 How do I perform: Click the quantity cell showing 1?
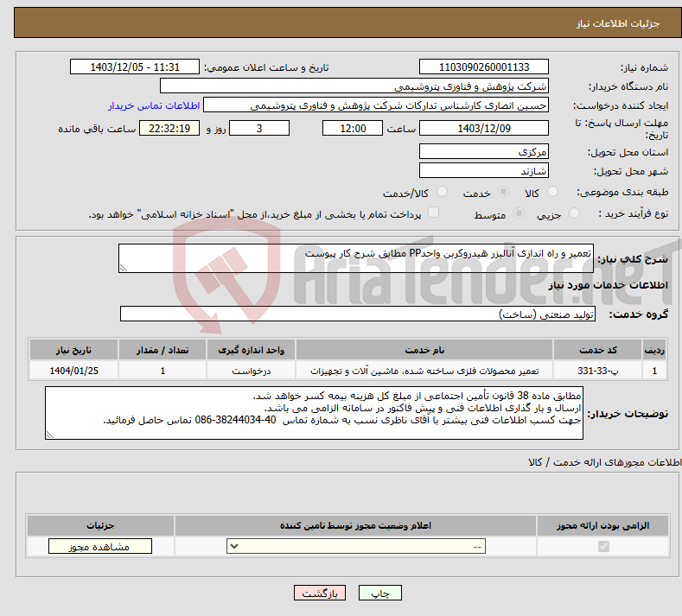tap(163, 371)
